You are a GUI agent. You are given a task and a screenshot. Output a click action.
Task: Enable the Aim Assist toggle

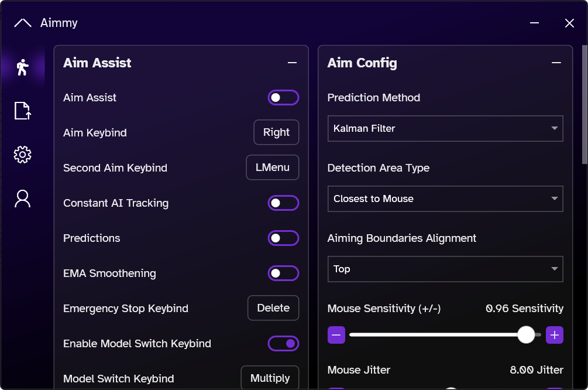pyautogui.click(x=283, y=98)
